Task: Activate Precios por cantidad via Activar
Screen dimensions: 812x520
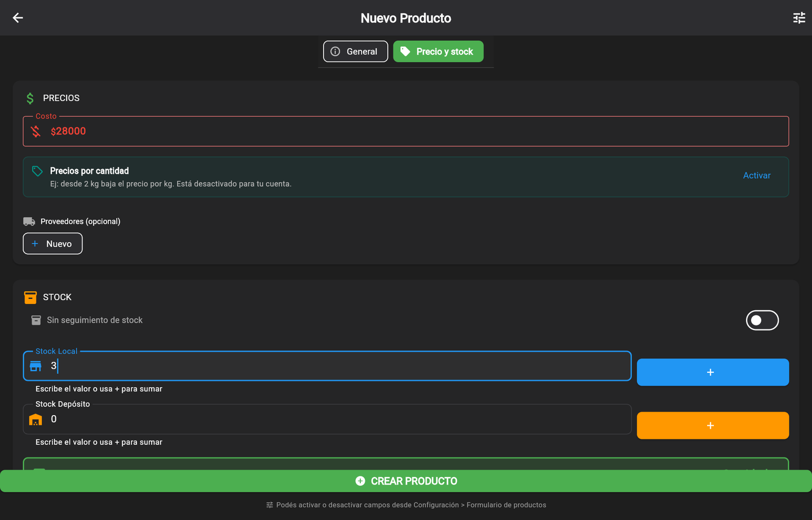Action: tap(757, 175)
